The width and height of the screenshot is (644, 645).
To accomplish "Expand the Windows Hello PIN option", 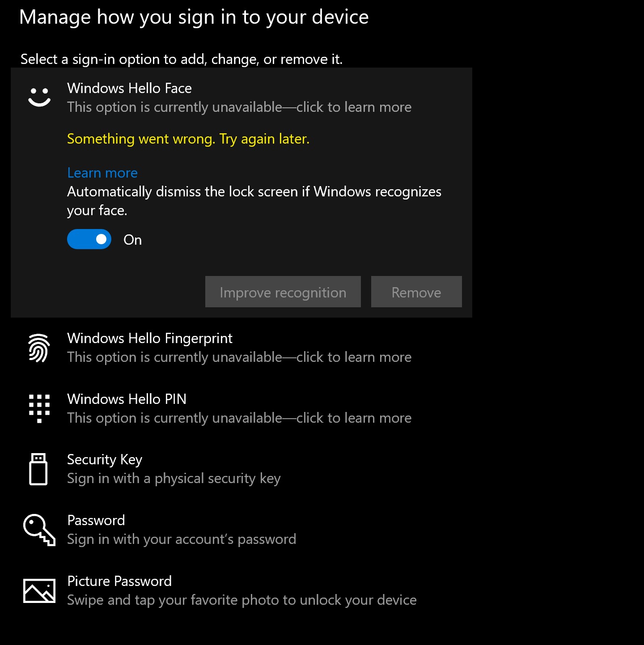I will 241,408.
